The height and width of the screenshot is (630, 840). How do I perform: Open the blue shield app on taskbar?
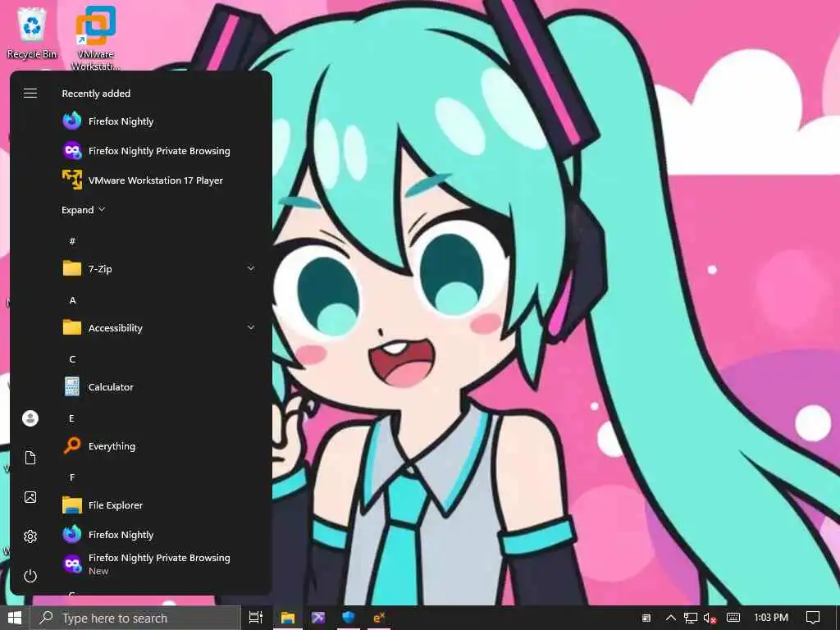(349, 618)
